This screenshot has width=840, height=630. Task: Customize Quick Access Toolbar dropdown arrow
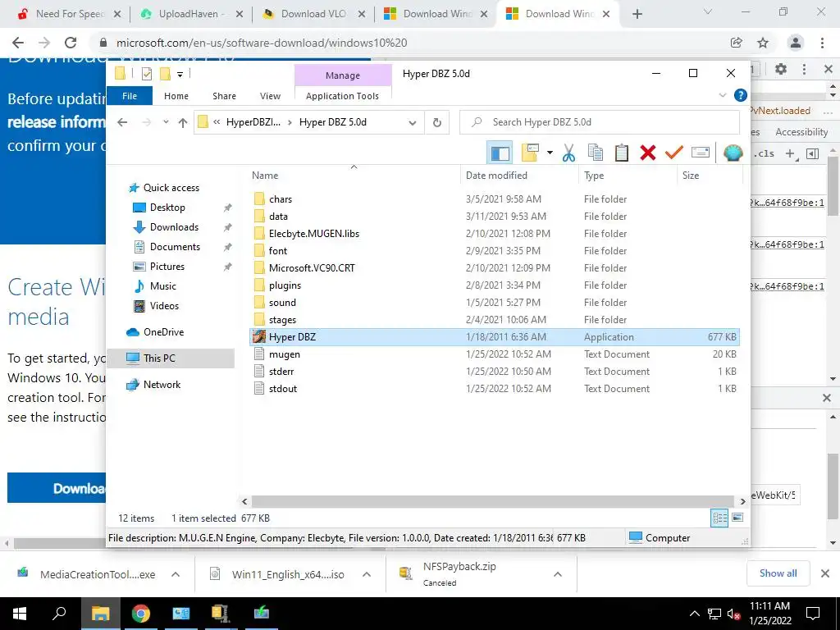(180, 75)
